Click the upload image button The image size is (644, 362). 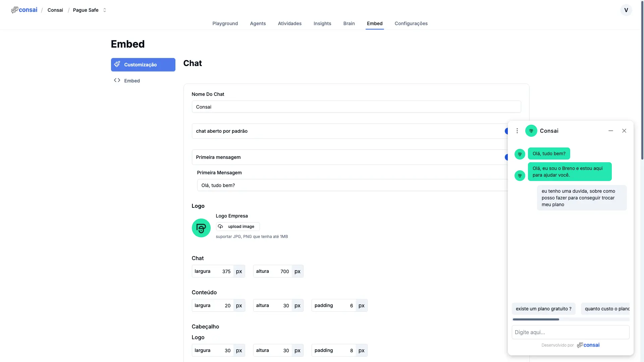[237, 227]
